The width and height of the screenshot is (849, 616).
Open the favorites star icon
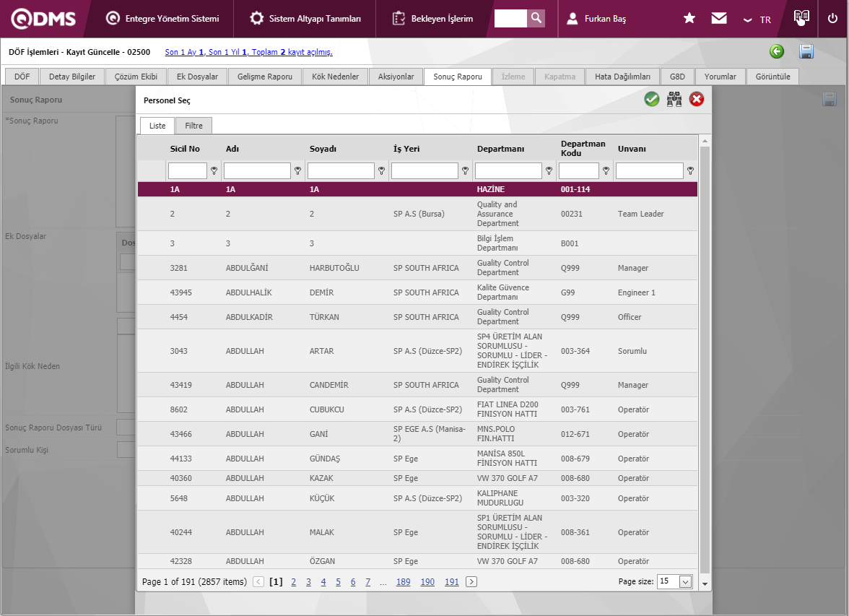(689, 19)
